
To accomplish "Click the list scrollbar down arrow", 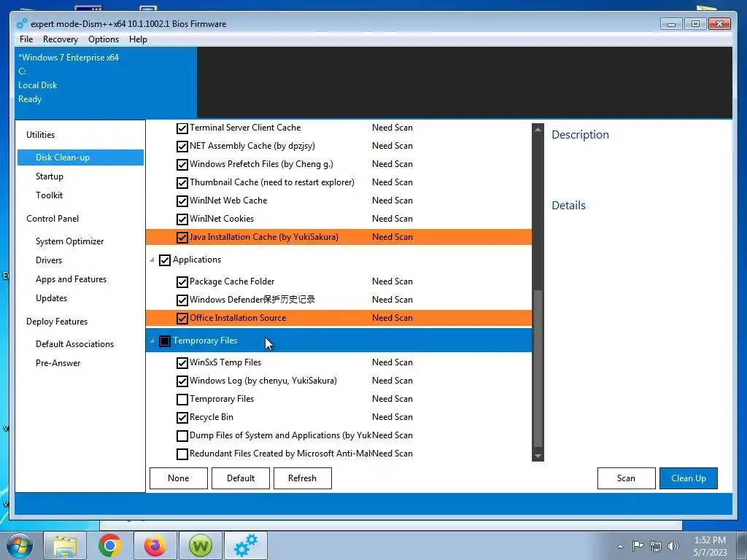I will (538, 456).
